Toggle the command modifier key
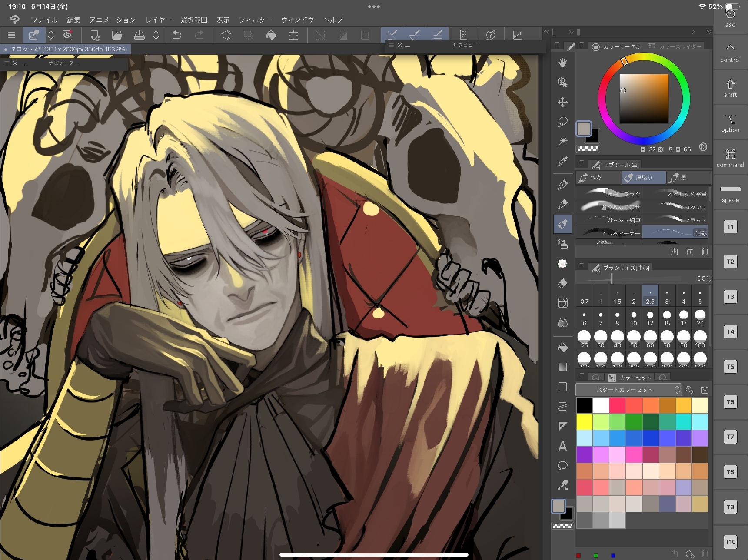 coord(730,158)
